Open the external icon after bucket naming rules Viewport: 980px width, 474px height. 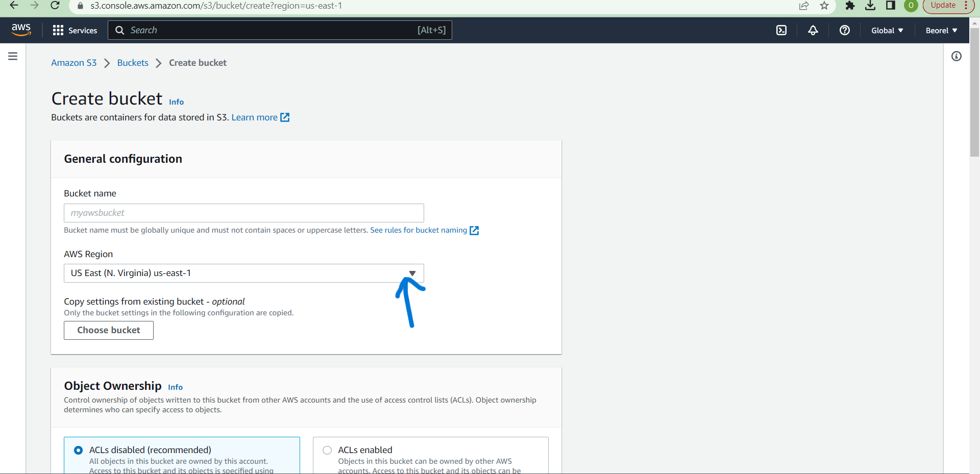[x=474, y=231]
